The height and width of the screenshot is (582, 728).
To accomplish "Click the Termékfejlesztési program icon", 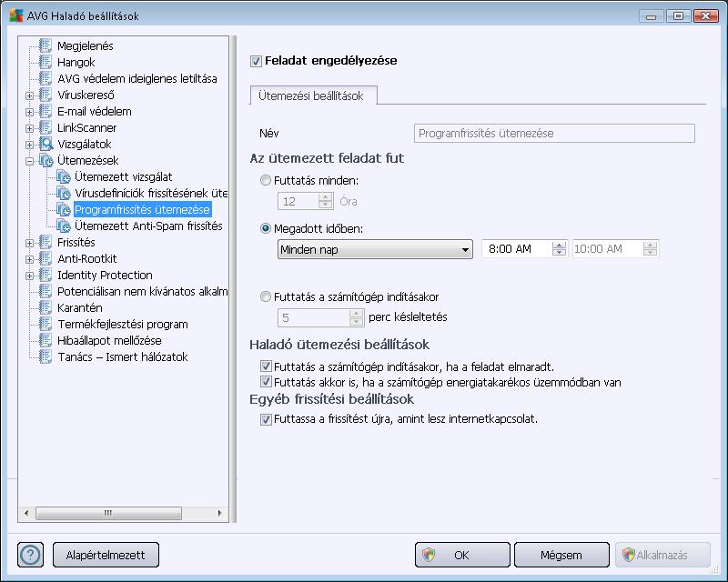I will (x=45, y=324).
